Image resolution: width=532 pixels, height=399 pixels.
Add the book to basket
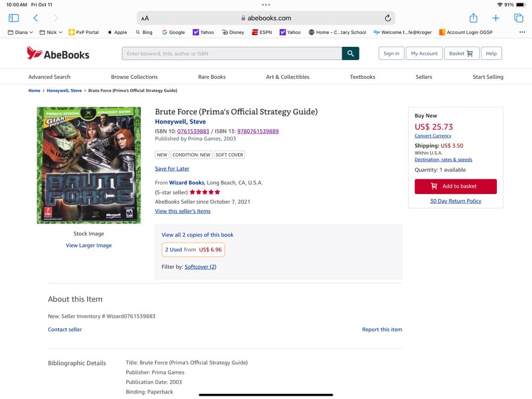click(x=455, y=186)
